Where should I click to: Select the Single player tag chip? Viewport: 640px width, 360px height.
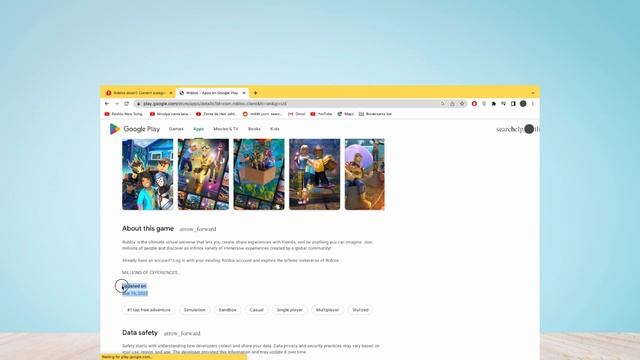[290, 310]
